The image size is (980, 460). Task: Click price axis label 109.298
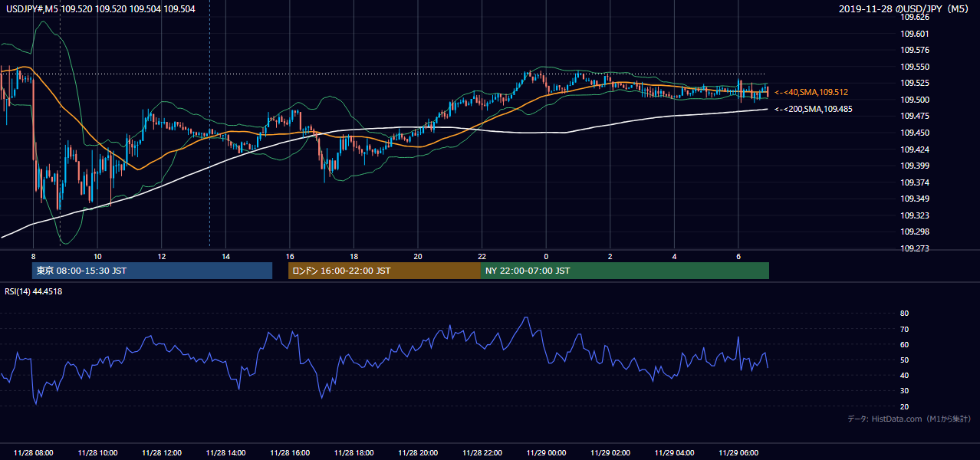click(915, 232)
